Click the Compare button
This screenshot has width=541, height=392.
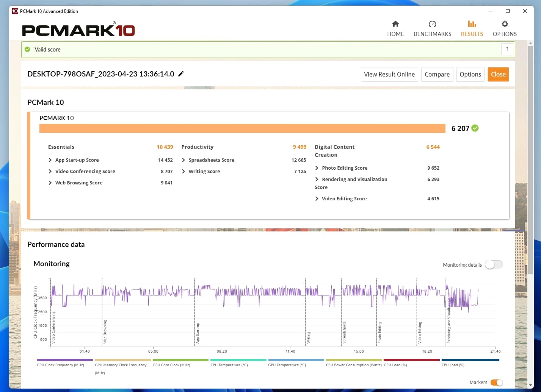pos(437,74)
